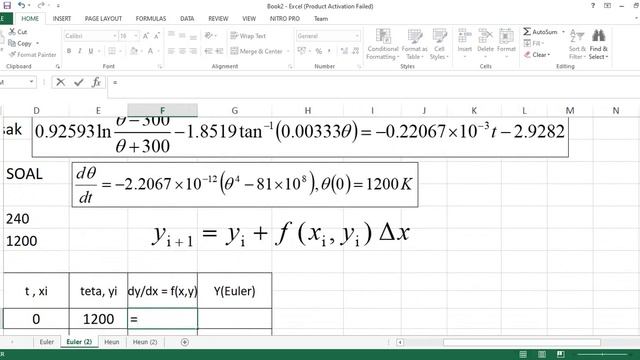The height and width of the screenshot is (360, 640).
Task: Click the Decrease Indent icon
Action: click(208, 51)
